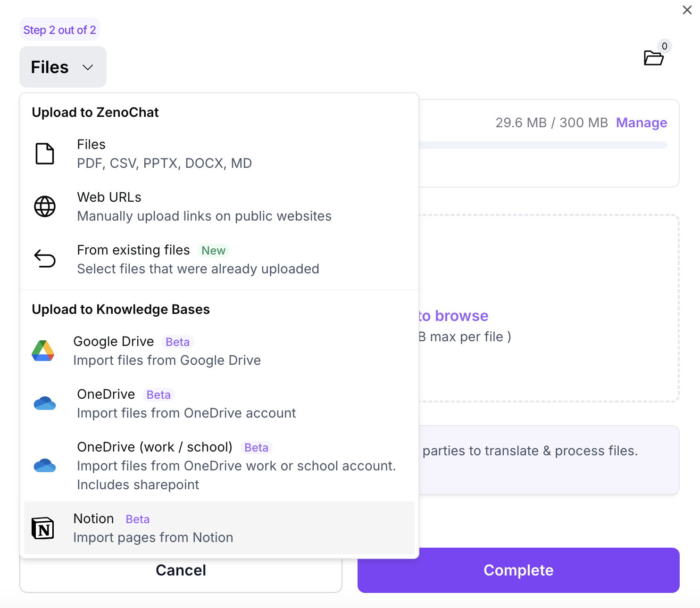Image resolution: width=700 pixels, height=608 pixels.
Task: Pick From existing files option
Action: coord(219,259)
